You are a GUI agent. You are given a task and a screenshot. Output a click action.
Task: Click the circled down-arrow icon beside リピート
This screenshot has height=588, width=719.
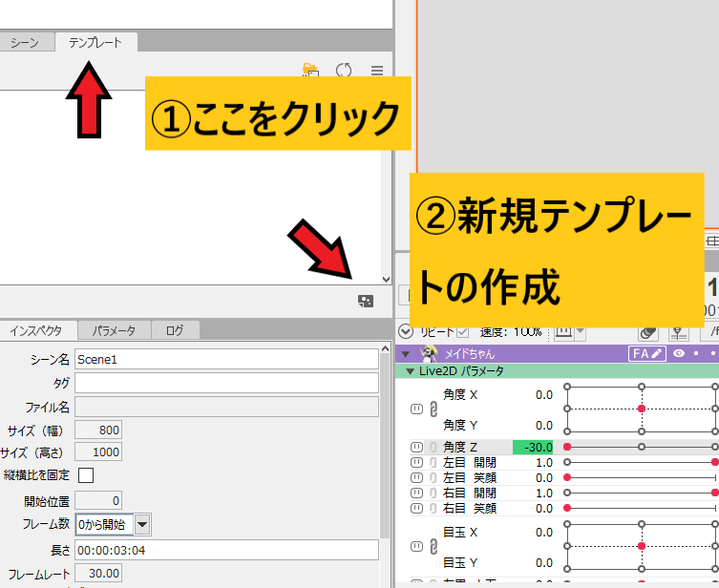pyautogui.click(x=406, y=331)
